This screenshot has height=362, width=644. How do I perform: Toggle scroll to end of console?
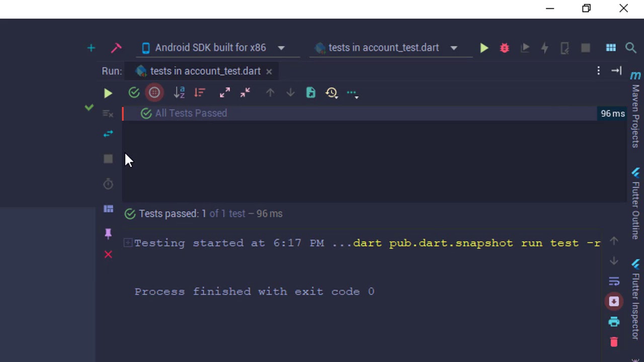(x=614, y=301)
